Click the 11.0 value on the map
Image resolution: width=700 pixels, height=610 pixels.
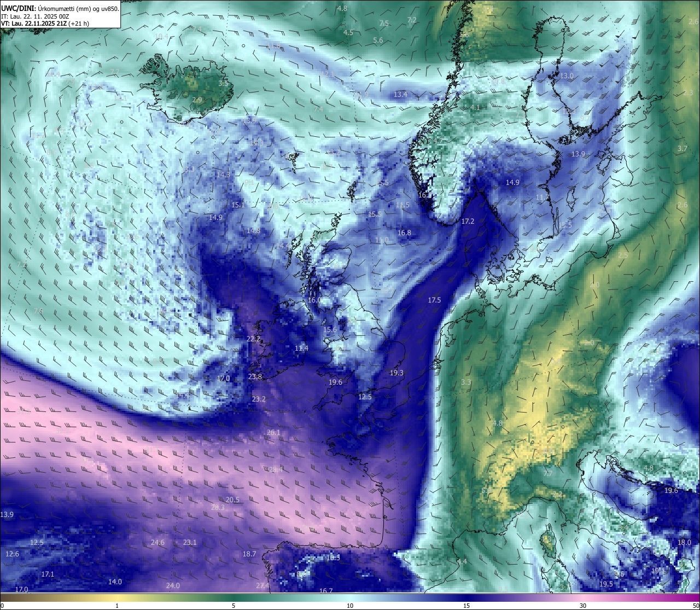pos(382,241)
